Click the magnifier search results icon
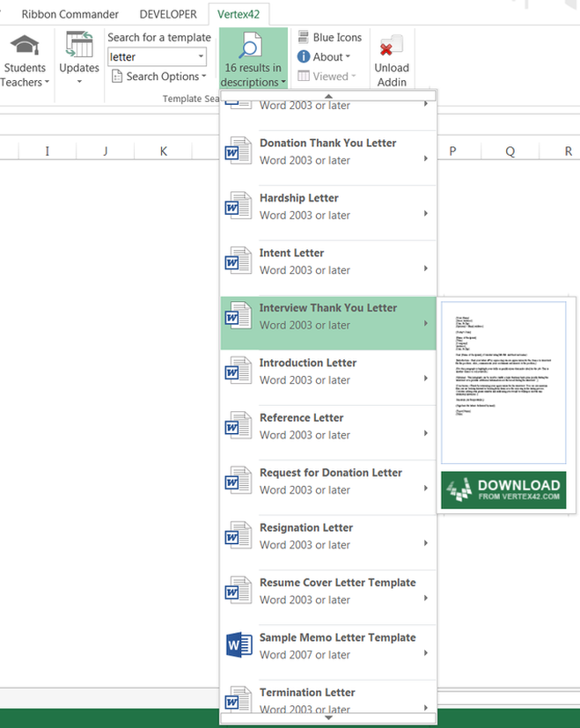The height and width of the screenshot is (728, 580). [253, 45]
